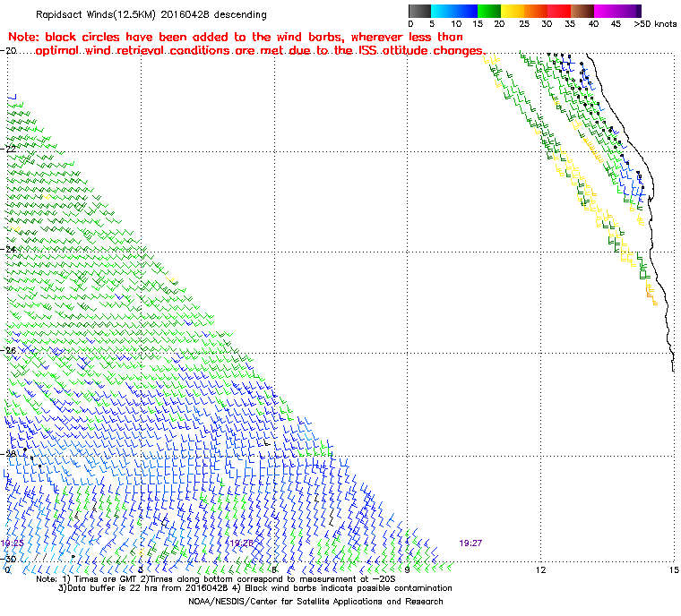Click the '30' legend scale label

point(547,24)
